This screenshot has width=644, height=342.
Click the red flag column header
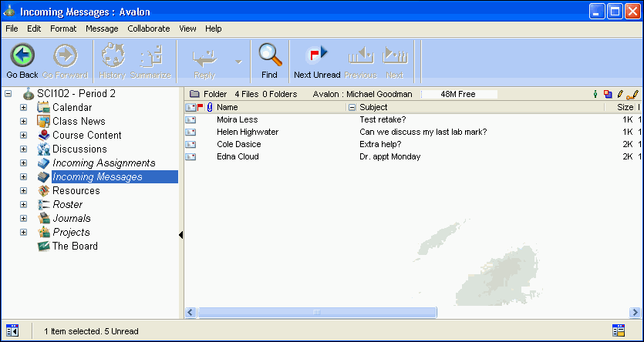(x=201, y=108)
